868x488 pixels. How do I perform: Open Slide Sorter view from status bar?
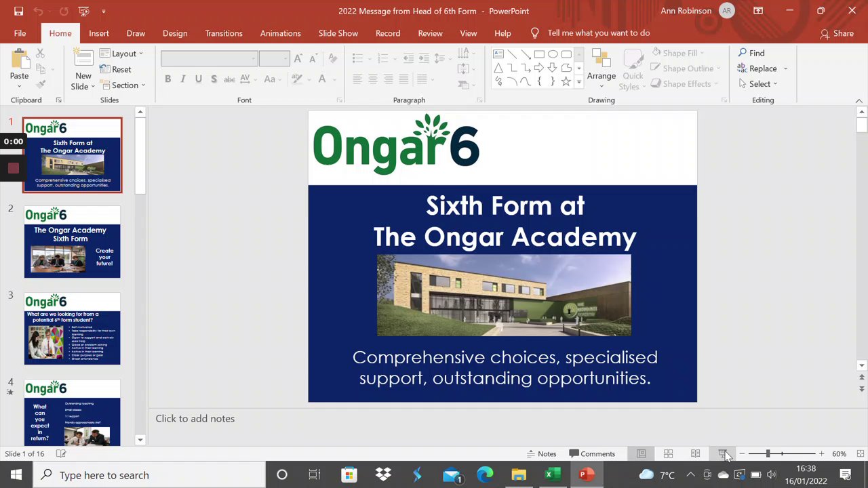point(668,453)
